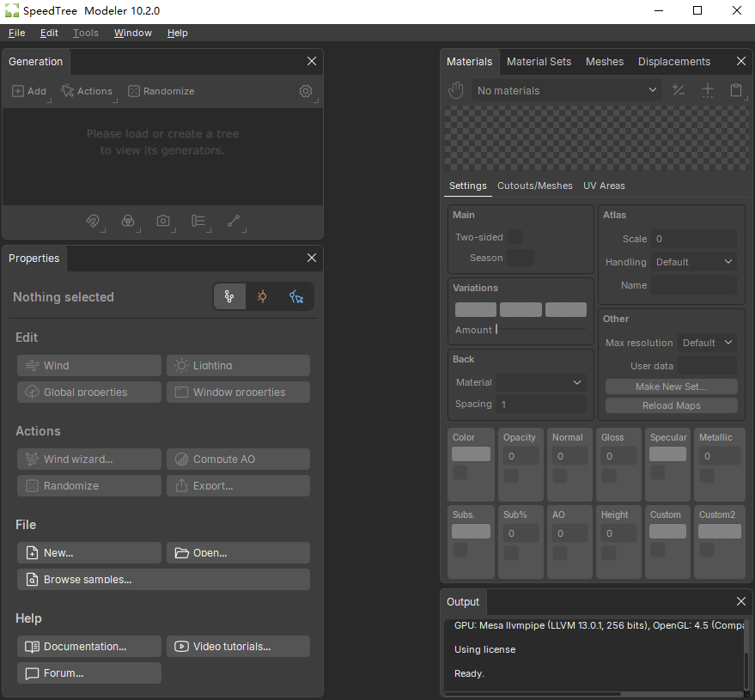Toggle the checkbox under Height map
Viewport: 755px width, 700px height.
coord(609,553)
